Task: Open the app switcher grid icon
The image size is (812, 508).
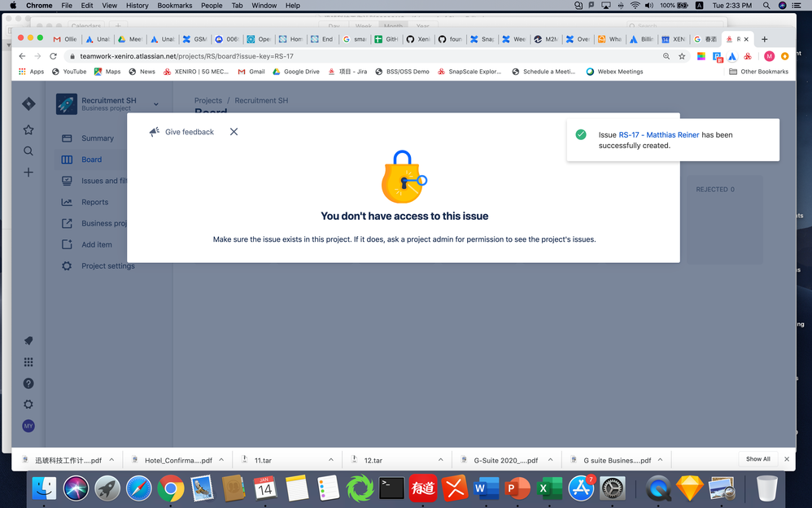Action: [x=28, y=361]
